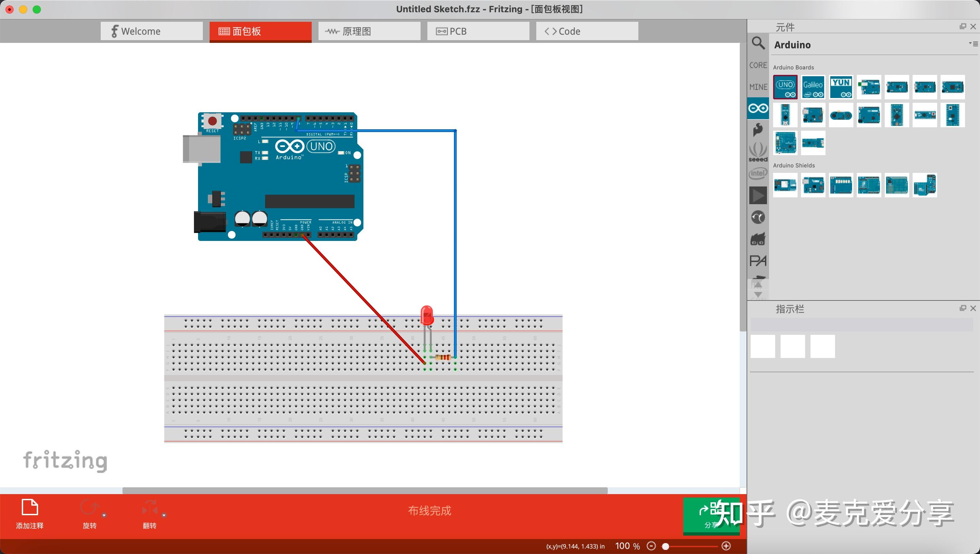
Task: Select the Intel parts bin
Action: pos(758,174)
